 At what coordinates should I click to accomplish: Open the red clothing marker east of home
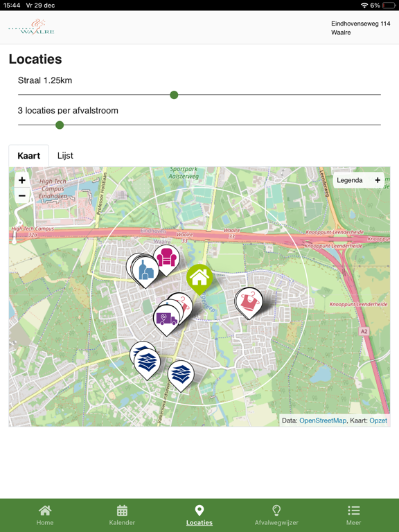(x=249, y=301)
